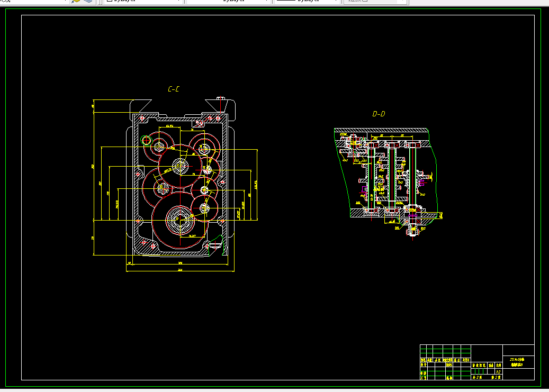Select the D-D section view label

coord(379,114)
